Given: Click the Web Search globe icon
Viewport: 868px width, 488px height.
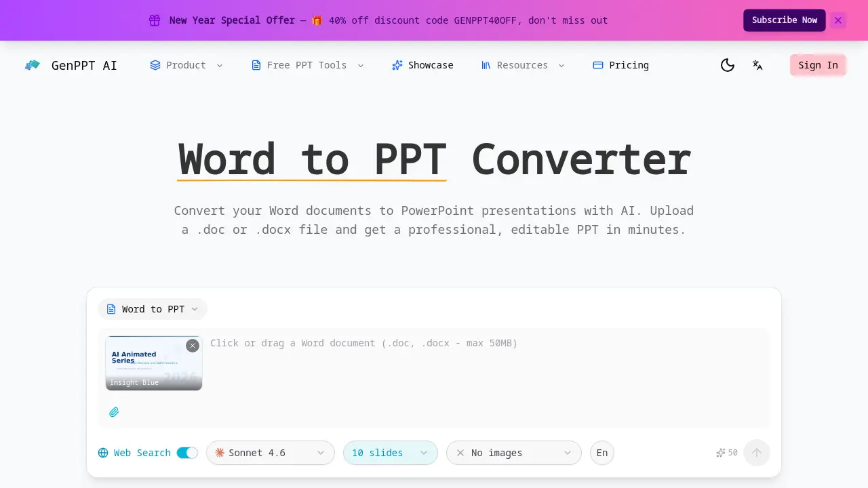Looking at the screenshot, I should click(103, 453).
